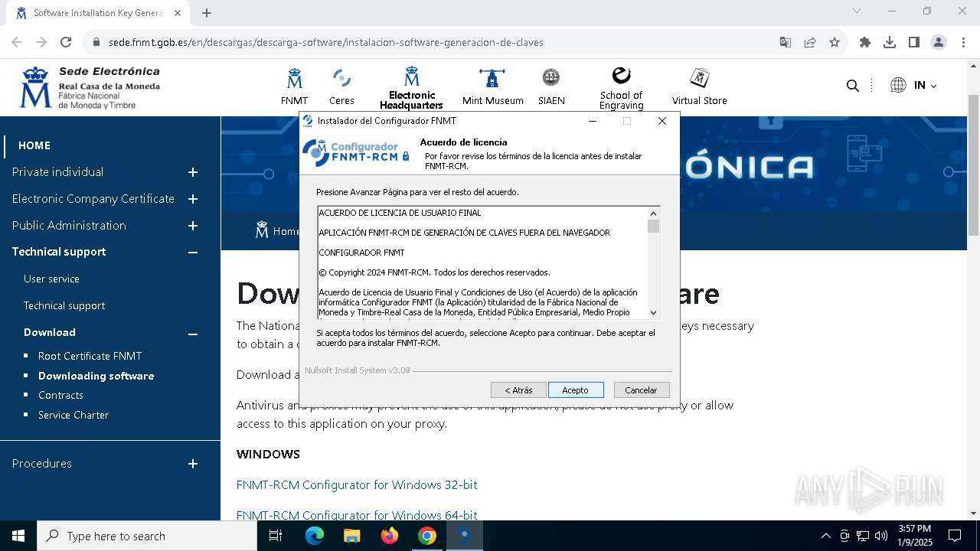The height and width of the screenshot is (551, 980).
Task: Click the share page icon in address bar
Action: click(810, 42)
